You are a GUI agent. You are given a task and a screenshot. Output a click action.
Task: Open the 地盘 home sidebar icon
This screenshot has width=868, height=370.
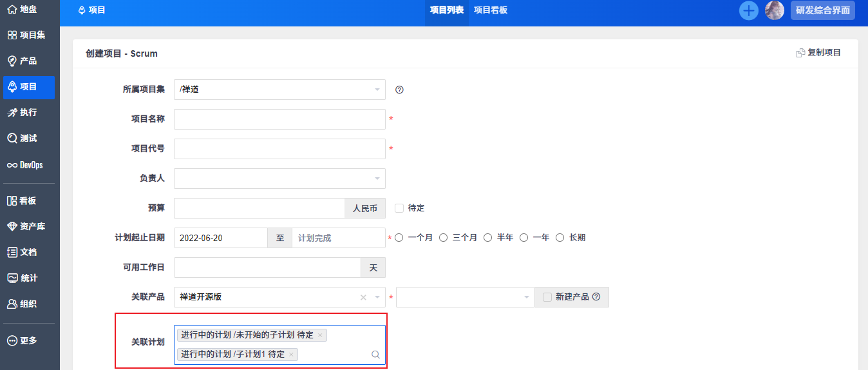[12, 9]
